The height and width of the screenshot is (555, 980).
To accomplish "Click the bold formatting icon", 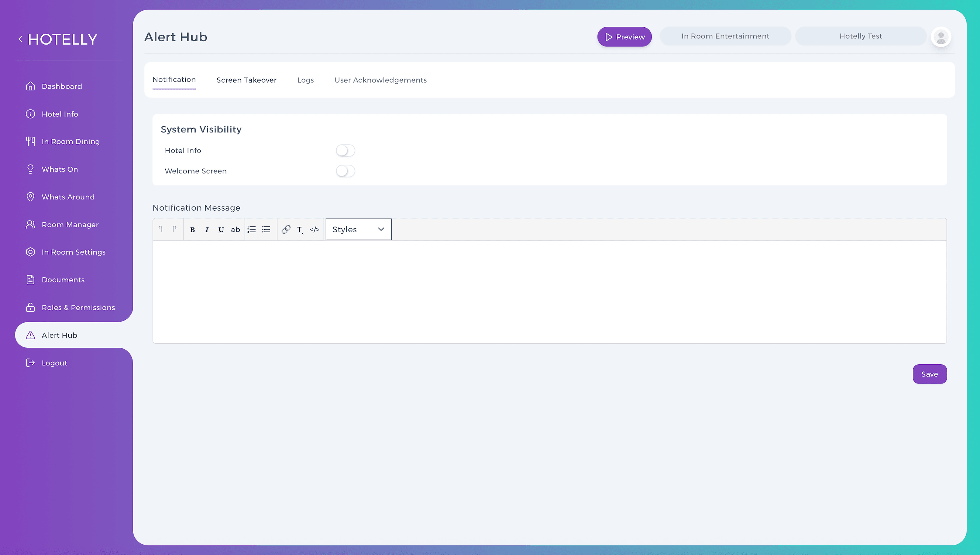I will [x=193, y=229].
